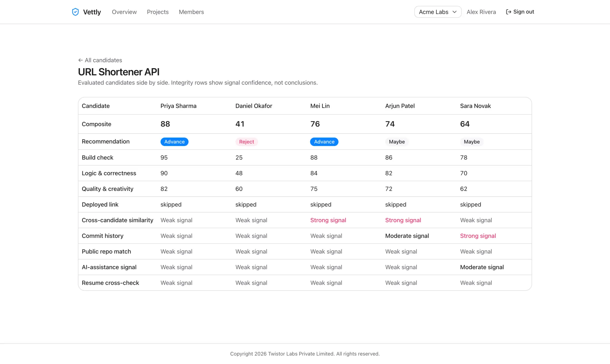Select the Arjun Patel column header
This screenshot has width=610, height=364.
(x=400, y=106)
